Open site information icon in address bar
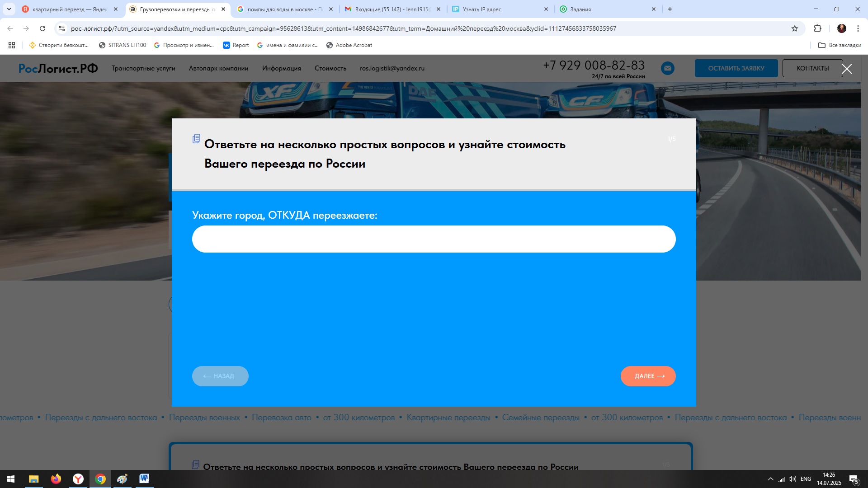Viewport: 868px width, 488px height. tap(62, 28)
